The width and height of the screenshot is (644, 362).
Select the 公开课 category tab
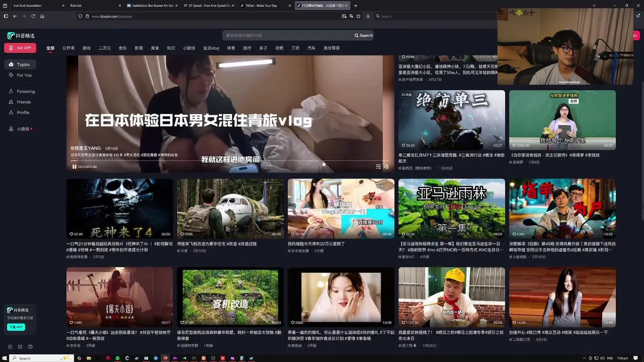[68, 48]
